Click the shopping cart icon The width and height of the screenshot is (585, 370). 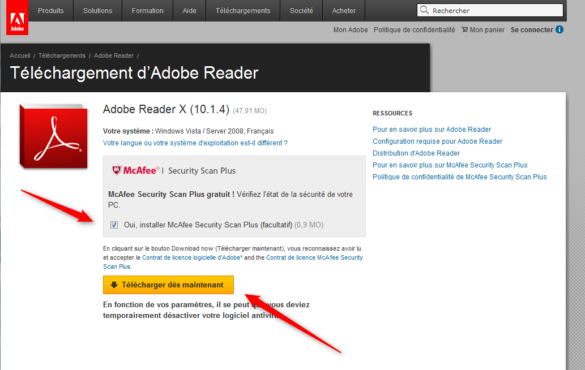tap(465, 29)
